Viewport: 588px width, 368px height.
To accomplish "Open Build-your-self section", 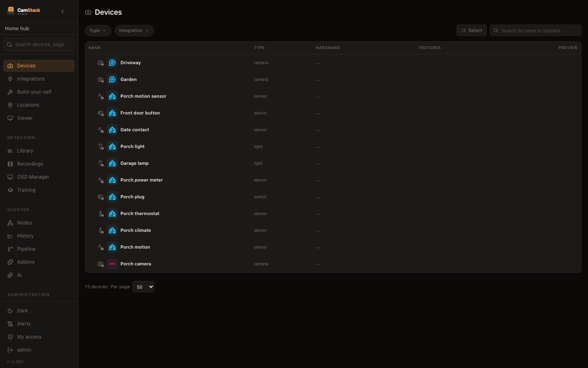I will pos(39,92).
